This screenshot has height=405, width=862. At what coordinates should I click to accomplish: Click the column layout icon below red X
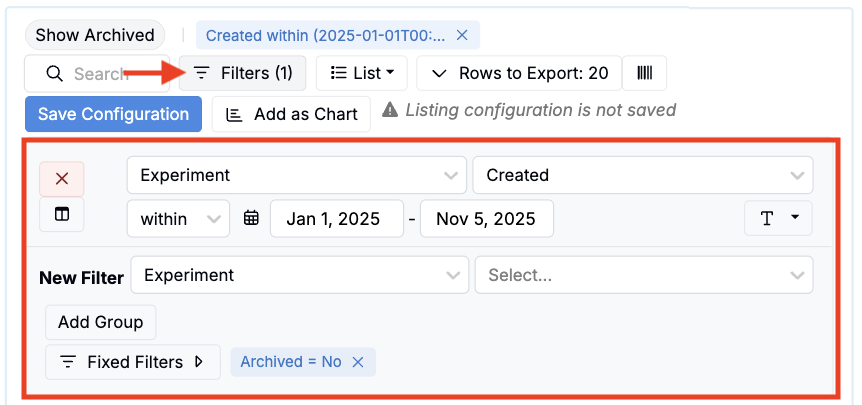(62, 215)
